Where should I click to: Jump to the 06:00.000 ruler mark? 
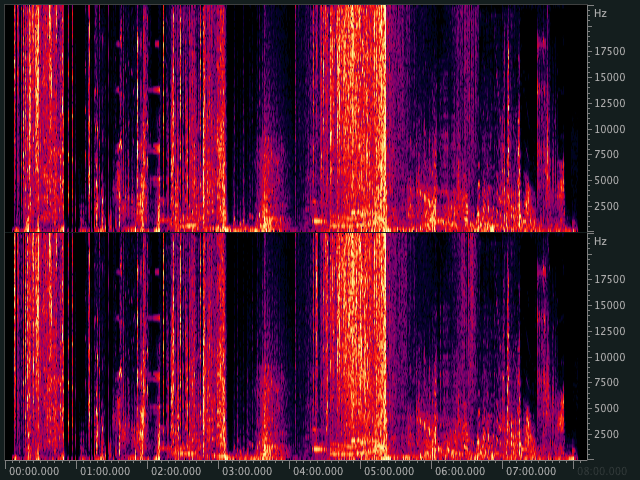point(460,471)
